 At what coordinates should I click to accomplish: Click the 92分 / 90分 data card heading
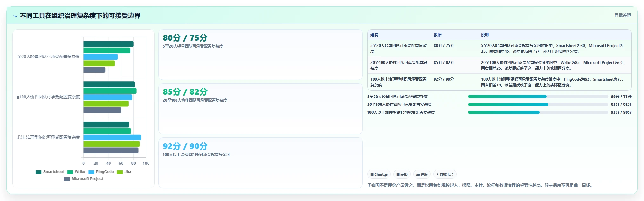coord(185,146)
